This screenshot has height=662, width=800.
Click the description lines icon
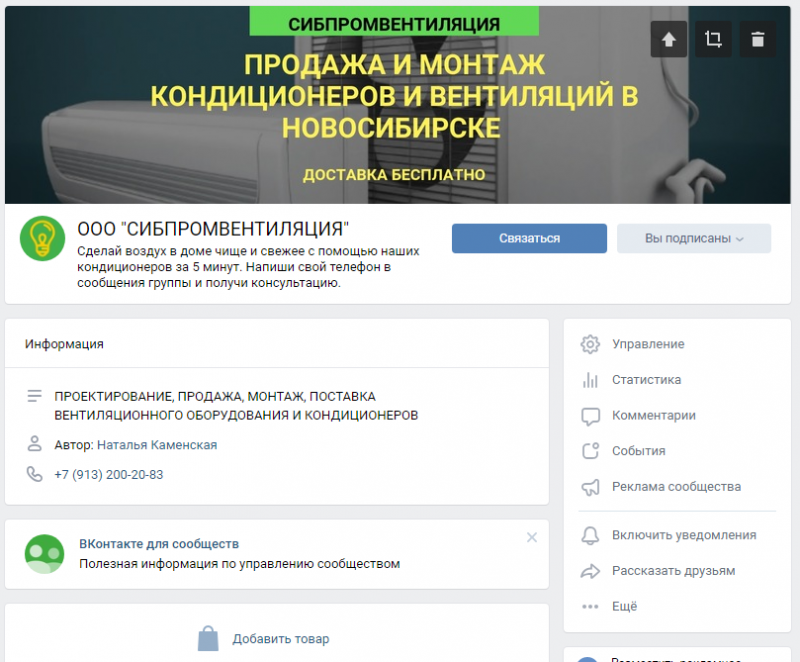click(x=35, y=396)
